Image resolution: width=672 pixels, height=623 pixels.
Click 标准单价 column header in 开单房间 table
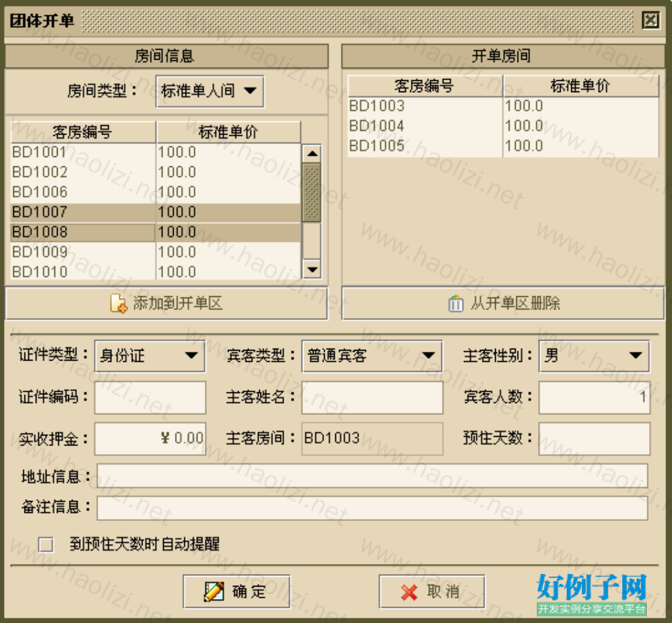(580, 85)
